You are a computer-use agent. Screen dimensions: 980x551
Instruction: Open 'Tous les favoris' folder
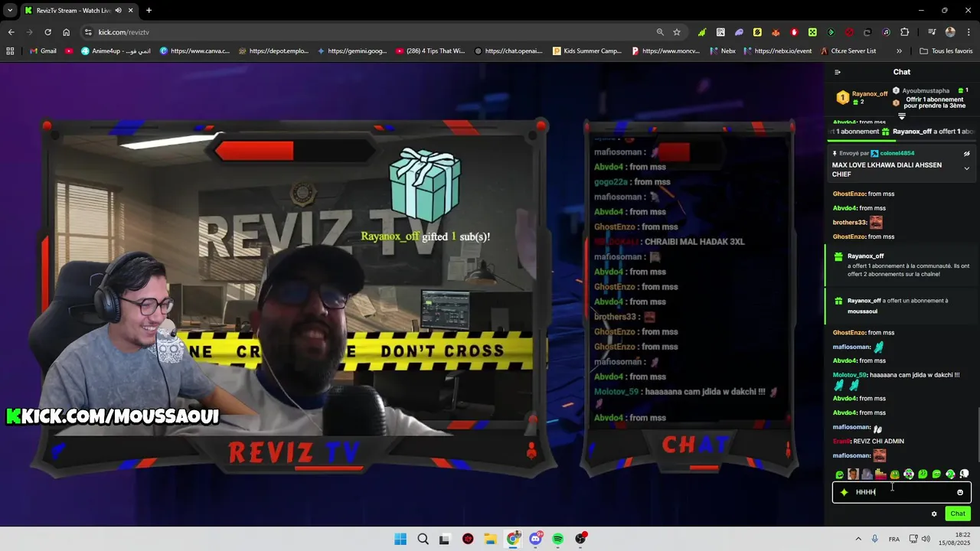point(946,51)
